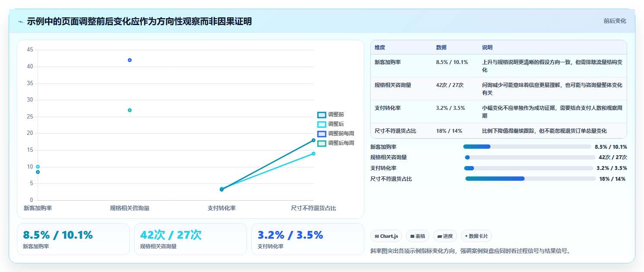The height and width of the screenshot is (272, 644).
Task: Click the Chart.js chip
Action: [386, 236]
